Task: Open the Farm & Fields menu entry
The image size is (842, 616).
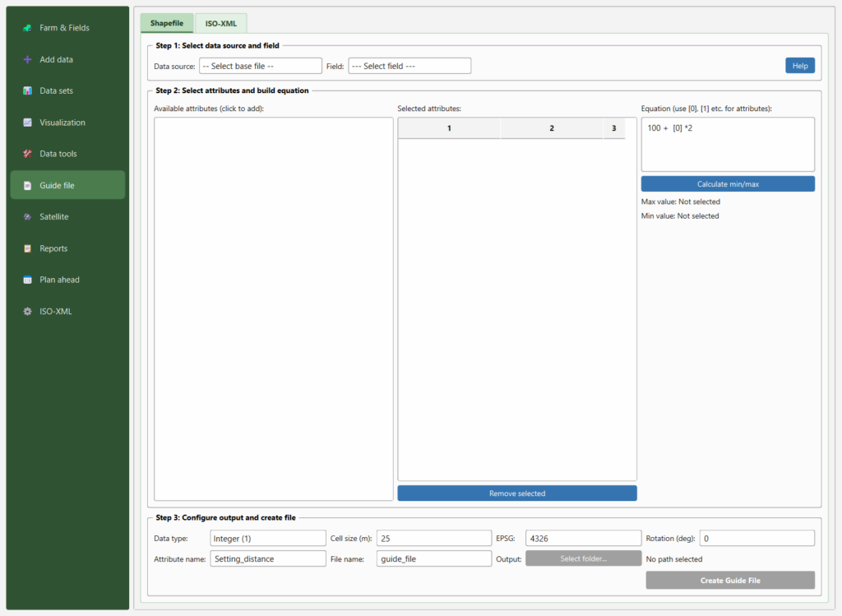Action: pyautogui.click(x=67, y=28)
